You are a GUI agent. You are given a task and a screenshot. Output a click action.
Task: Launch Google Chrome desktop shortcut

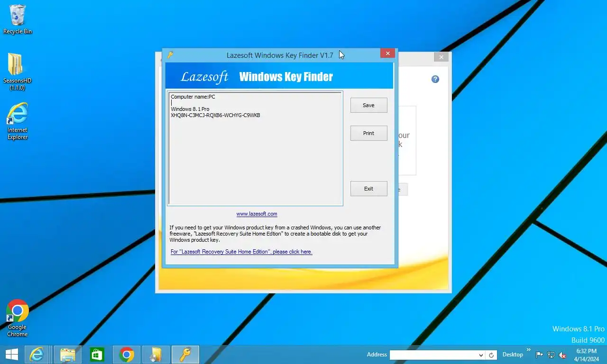pos(18,318)
